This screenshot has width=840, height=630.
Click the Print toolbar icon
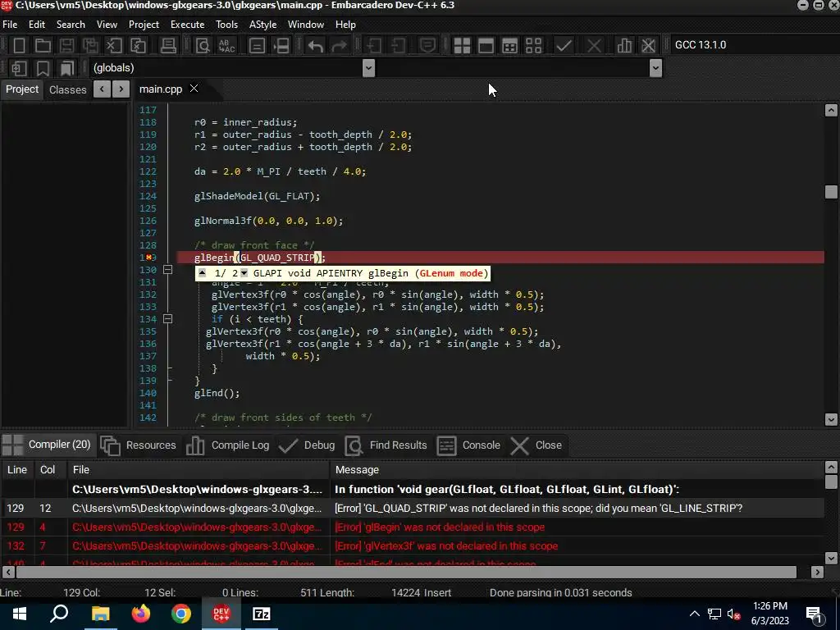click(x=168, y=46)
